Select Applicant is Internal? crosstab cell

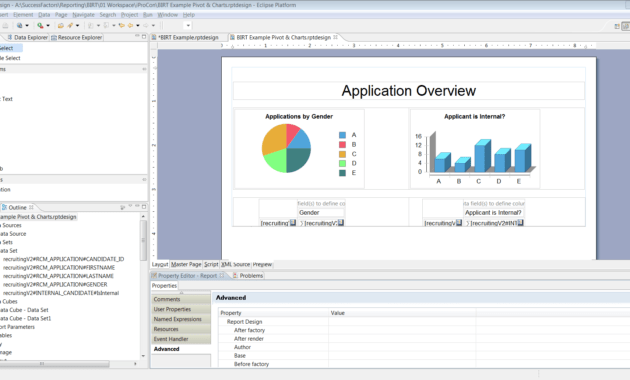click(x=493, y=213)
